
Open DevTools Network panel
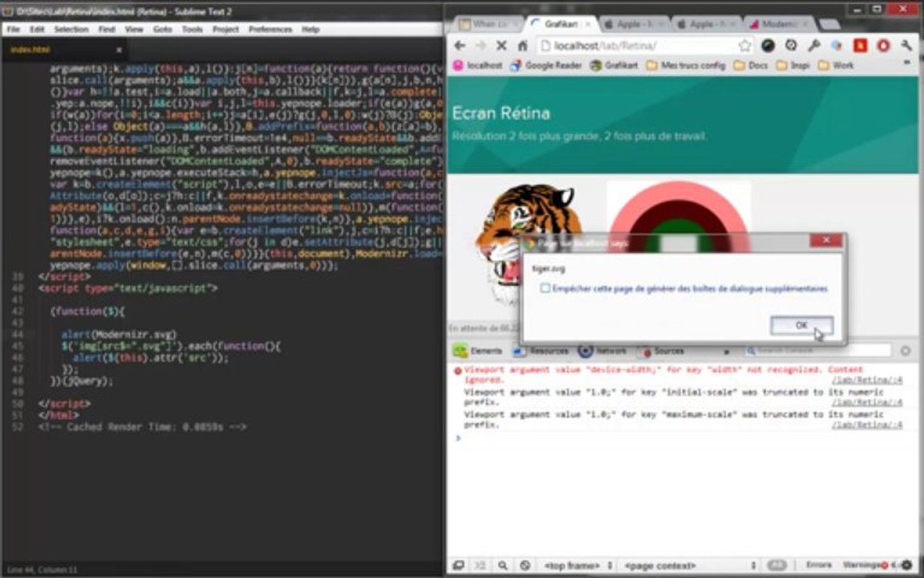(602, 351)
